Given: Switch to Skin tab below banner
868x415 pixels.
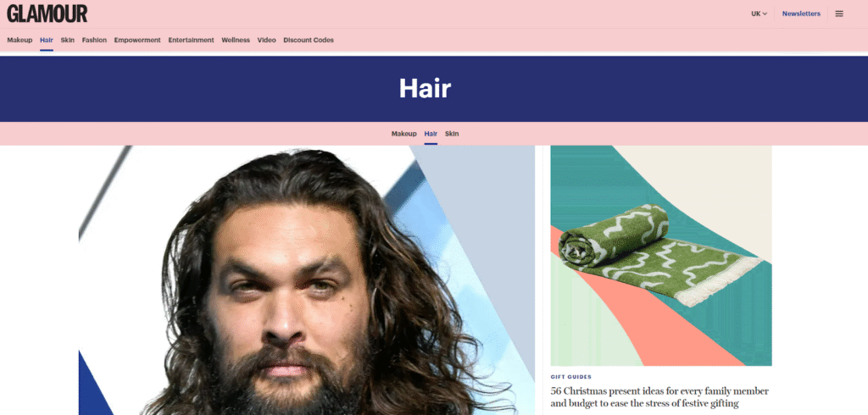Looking at the screenshot, I should pyautogui.click(x=452, y=134).
